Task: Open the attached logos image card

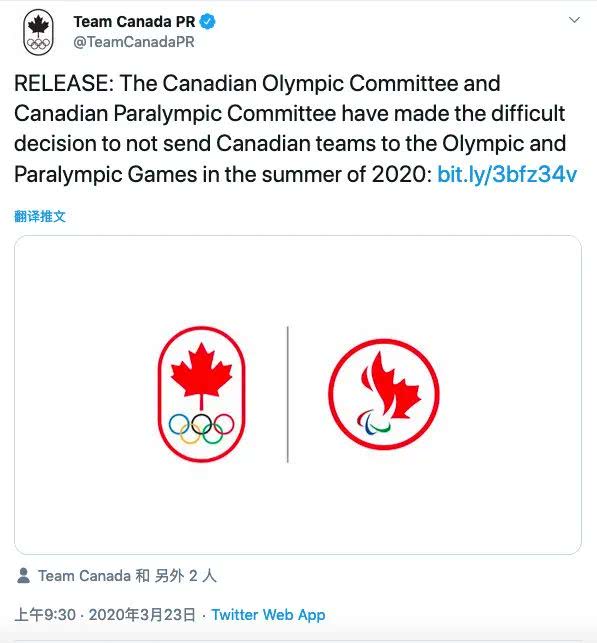Action: (x=298, y=394)
